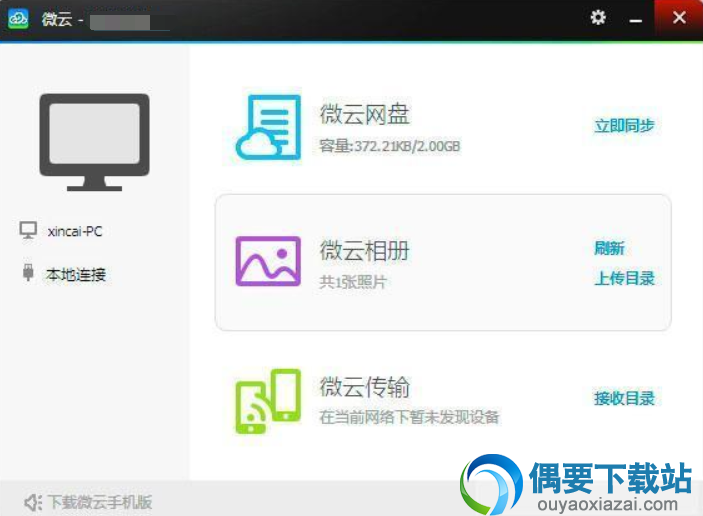Screen dimensions: 703x516
Task: Open 上传目录 upload folder link
Action: (624, 278)
